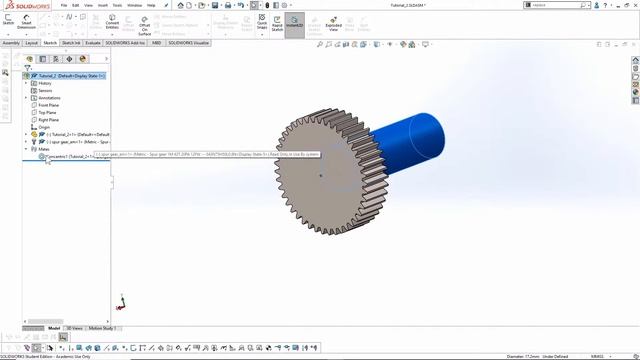Pin the menu bar with pushpin icon
Viewport: 640px width, 360px height.
166,5
